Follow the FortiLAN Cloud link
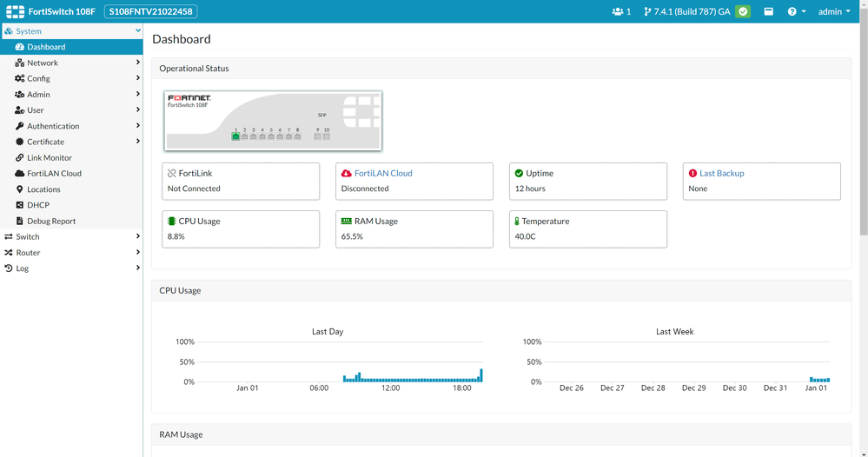 tap(383, 174)
